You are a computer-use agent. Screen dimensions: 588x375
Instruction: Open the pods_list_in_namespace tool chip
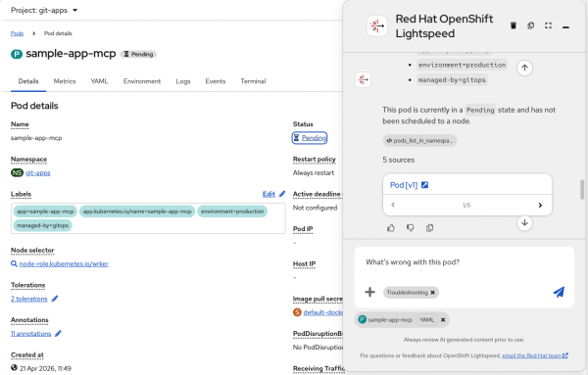[419, 140]
